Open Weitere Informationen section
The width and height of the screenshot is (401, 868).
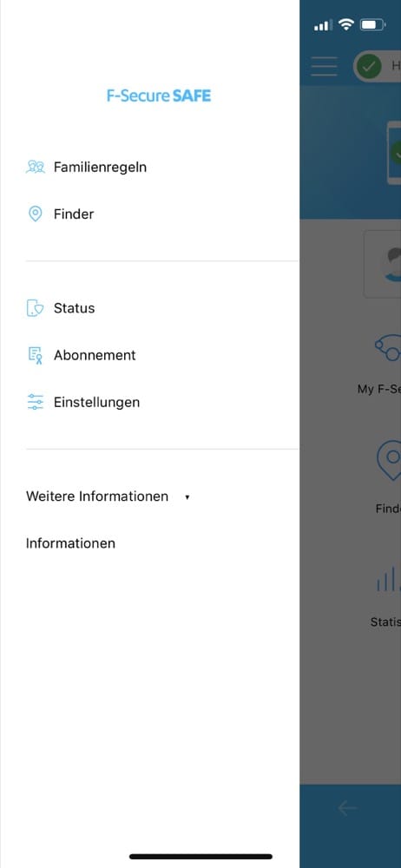tap(97, 496)
